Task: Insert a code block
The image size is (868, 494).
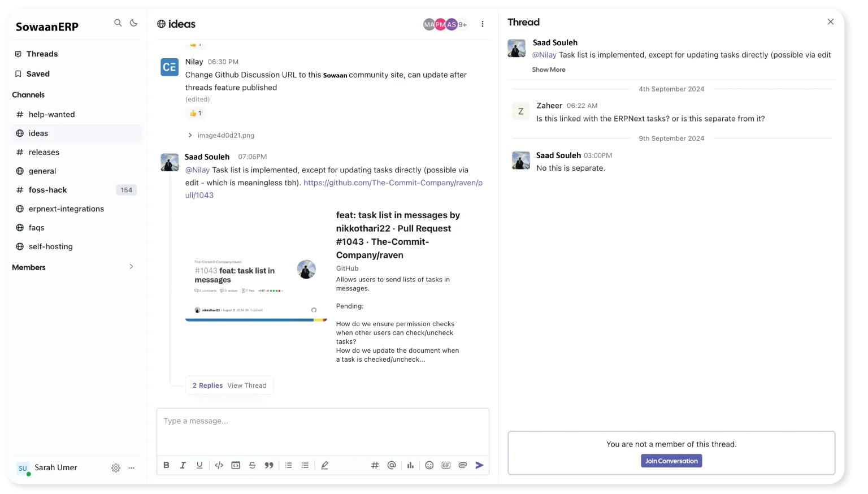Action: 236,465
